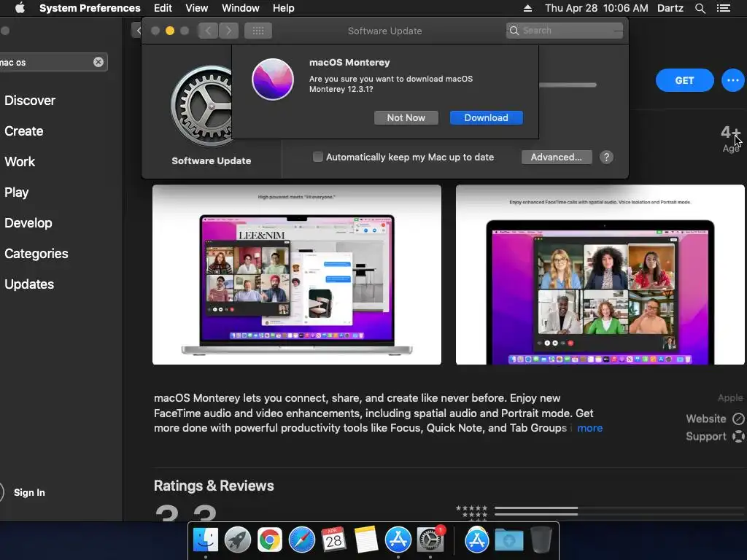The height and width of the screenshot is (560, 747).
Task: Open Notes from the Dock
Action: [x=366, y=540]
